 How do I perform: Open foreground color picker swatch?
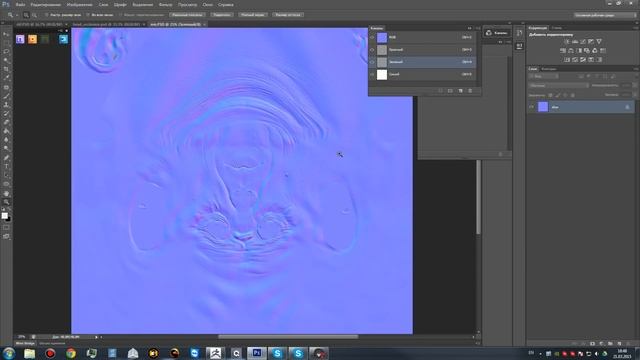pyautogui.click(x=4, y=216)
